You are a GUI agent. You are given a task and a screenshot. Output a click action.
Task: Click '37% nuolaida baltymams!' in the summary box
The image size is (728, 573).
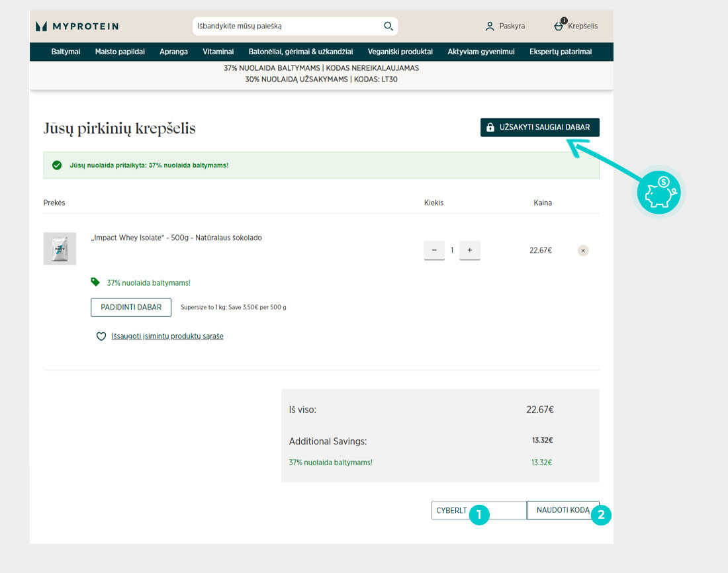coord(330,463)
